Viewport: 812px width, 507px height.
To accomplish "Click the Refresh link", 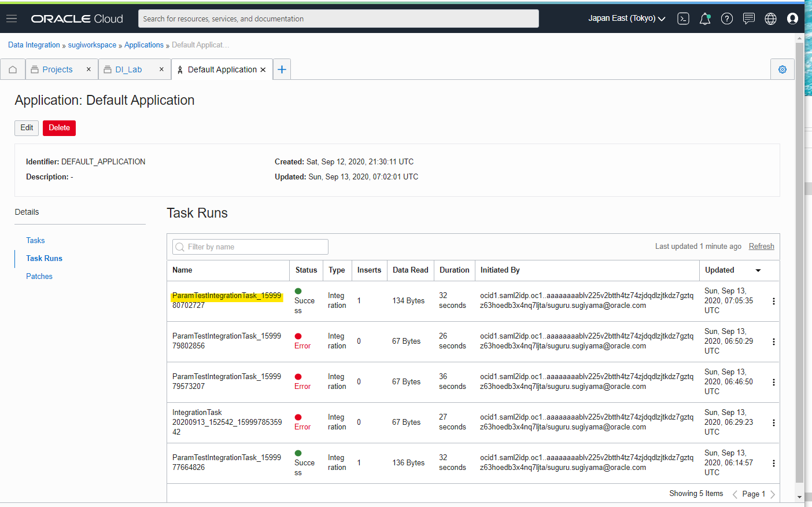I will pos(761,246).
